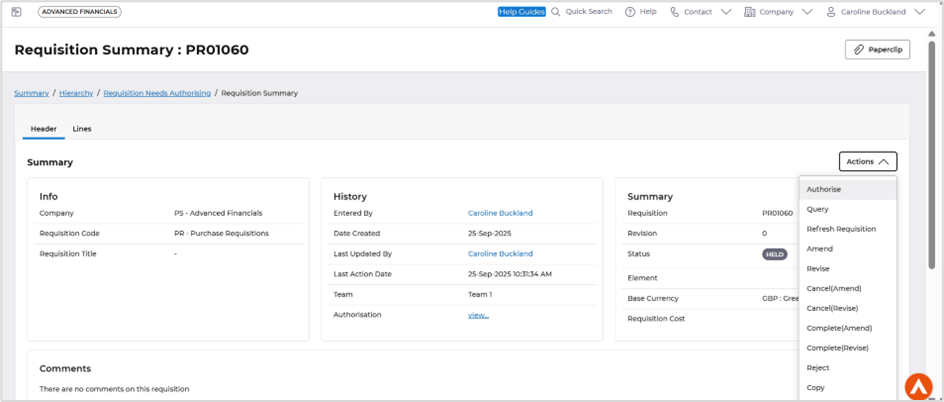944x402 pixels.
Task: Go to Requisition Needs Authorising breadcrumb
Action: click(157, 93)
